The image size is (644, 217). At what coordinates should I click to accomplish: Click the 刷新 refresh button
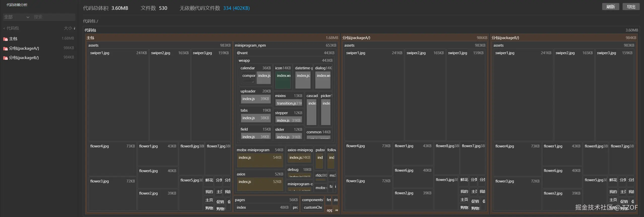coord(610,7)
